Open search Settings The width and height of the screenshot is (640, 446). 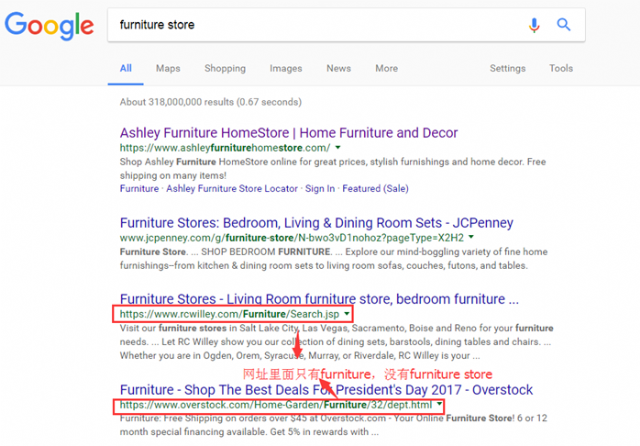(507, 68)
